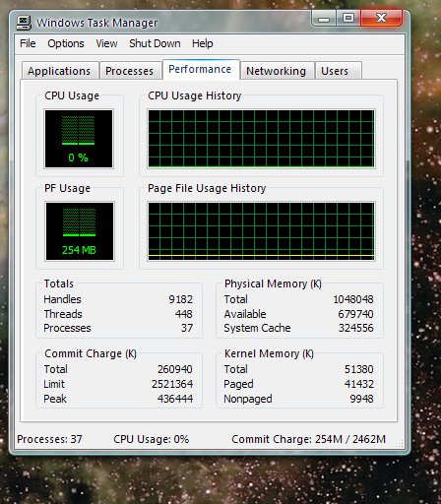Click the Nonpaged label in Kernel Memory
This screenshot has width=441, height=504.
coord(248,399)
